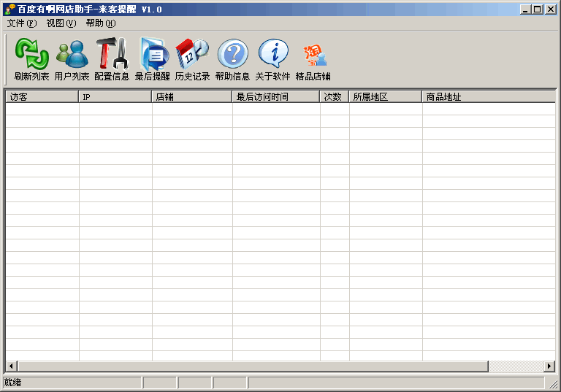Image resolution: width=561 pixels, height=392 pixels.
Task: Open 帮助信息 help question icon
Action: [x=232, y=59]
